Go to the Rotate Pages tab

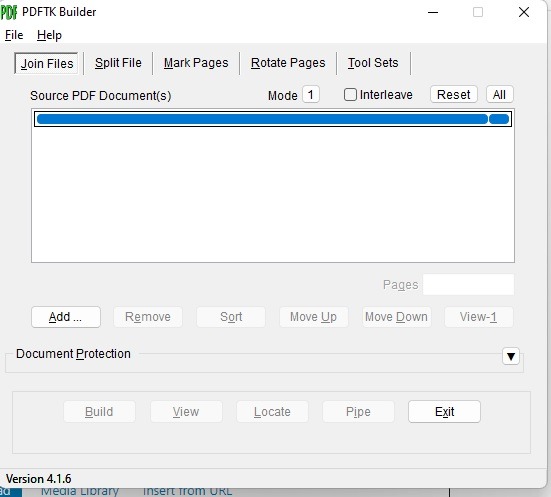tap(288, 63)
